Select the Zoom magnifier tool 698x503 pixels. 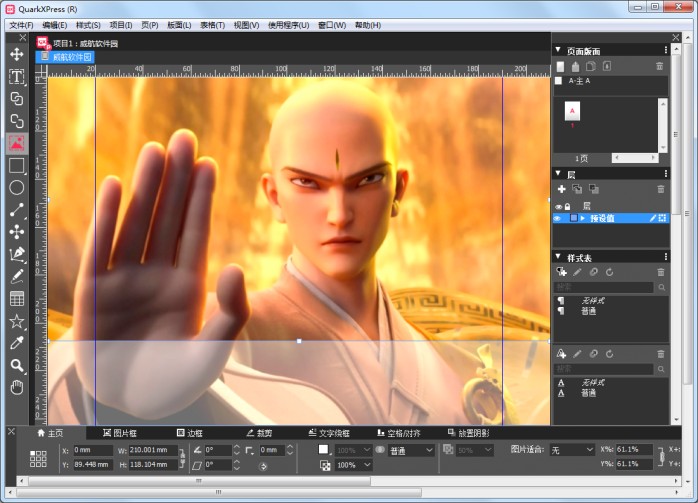[17, 365]
